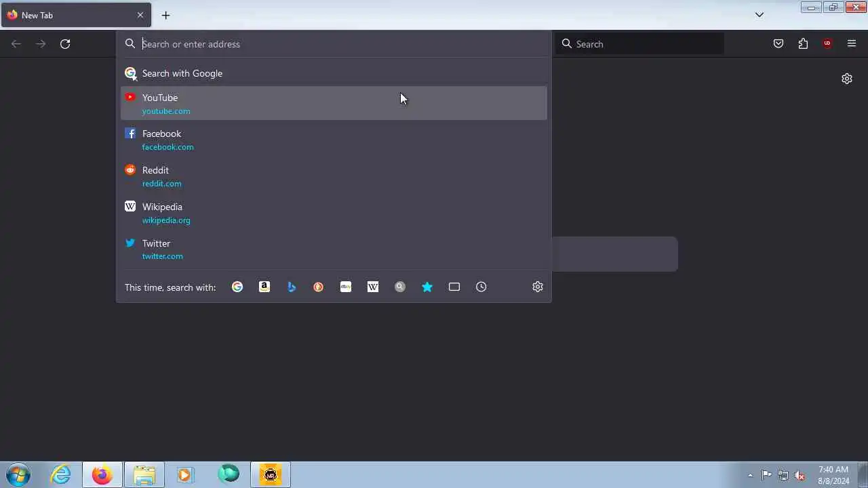
Task: Click the twitter.com URL text
Action: tap(162, 256)
